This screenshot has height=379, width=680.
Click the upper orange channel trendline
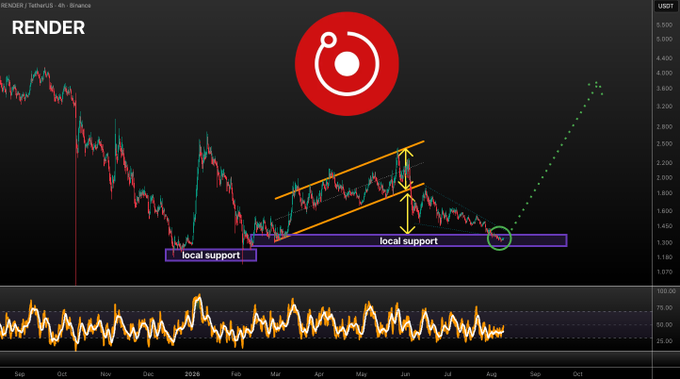pos(350,170)
